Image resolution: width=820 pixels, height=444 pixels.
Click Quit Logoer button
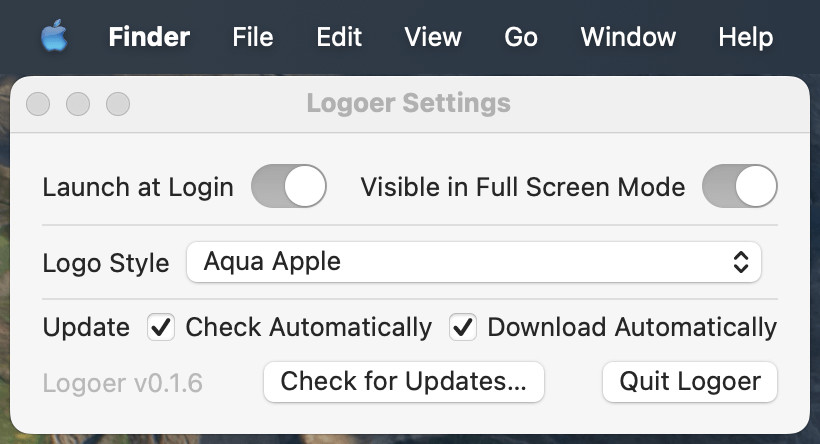(x=690, y=382)
